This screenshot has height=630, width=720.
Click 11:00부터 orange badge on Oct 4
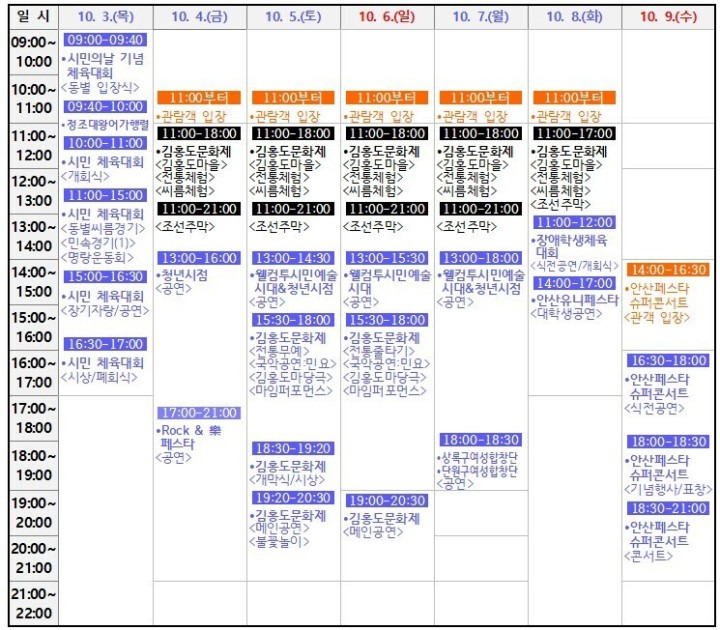[x=199, y=98]
